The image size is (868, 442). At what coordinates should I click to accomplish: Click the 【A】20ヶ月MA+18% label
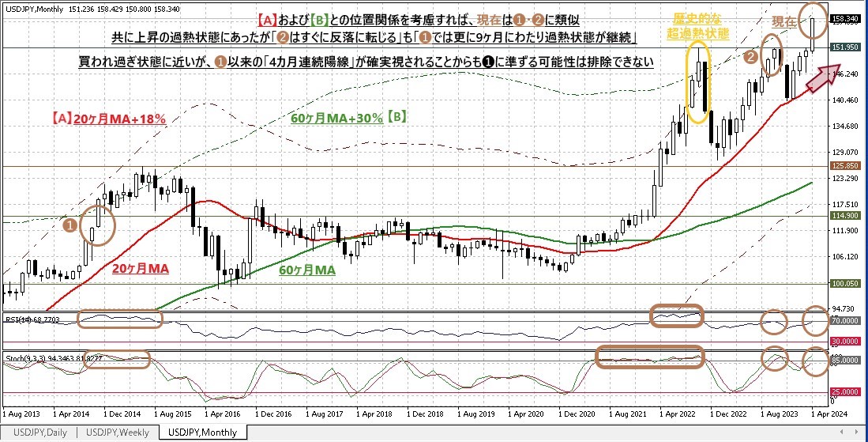[107, 117]
